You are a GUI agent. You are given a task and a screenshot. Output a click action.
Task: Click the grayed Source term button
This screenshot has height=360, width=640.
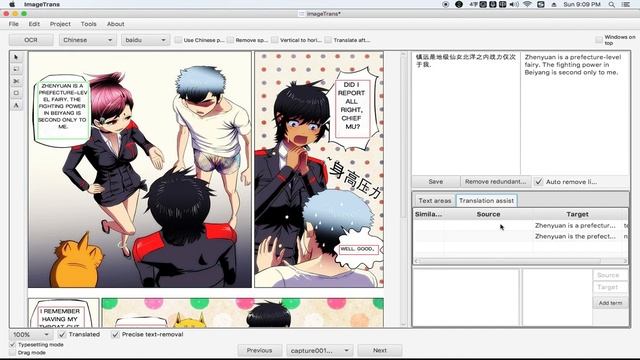(610, 276)
